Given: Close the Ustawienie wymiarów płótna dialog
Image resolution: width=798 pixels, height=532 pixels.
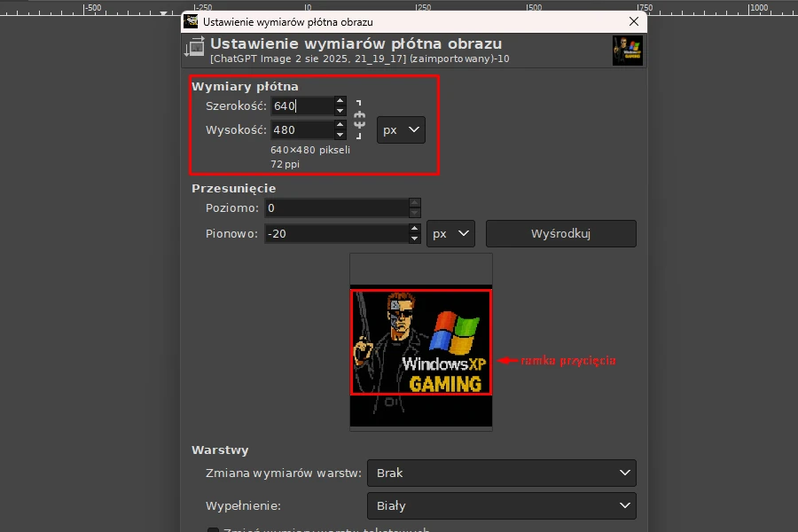Looking at the screenshot, I should click(x=634, y=21).
